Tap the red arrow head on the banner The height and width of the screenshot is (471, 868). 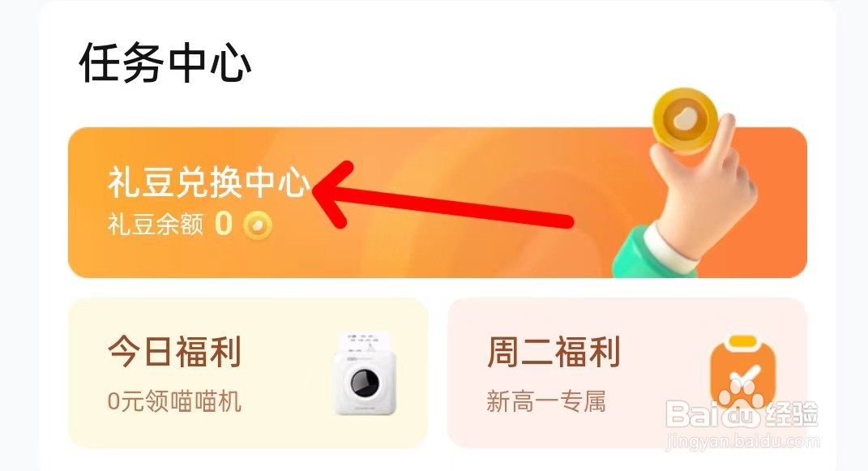pyautogui.click(x=335, y=193)
